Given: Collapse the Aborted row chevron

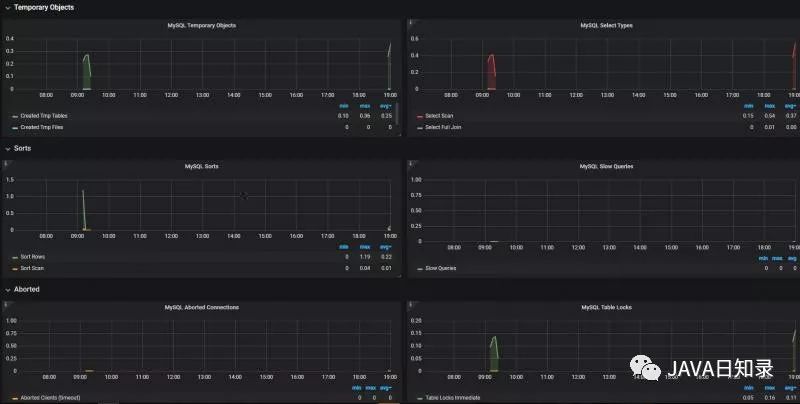Looking at the screenshot, I should point(8,290).
